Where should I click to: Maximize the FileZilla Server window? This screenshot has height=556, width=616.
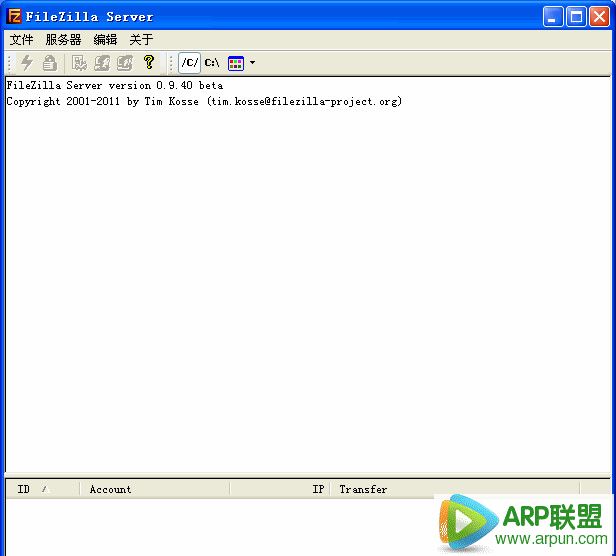tap(576, 17)
